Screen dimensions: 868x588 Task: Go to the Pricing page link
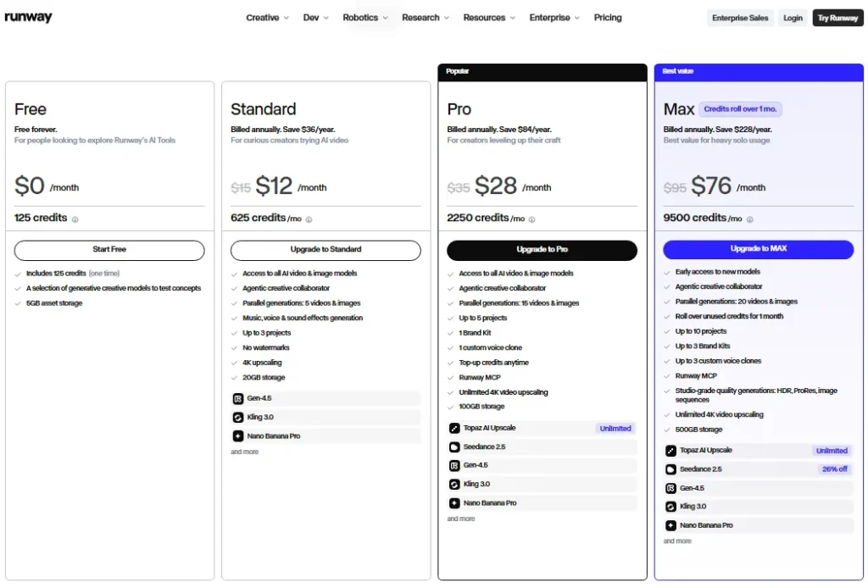click(608, 18)
